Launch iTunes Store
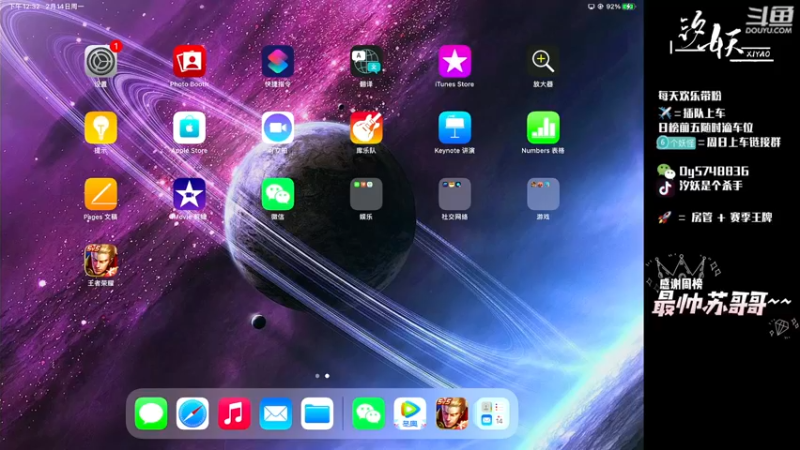 click(454, 61)
